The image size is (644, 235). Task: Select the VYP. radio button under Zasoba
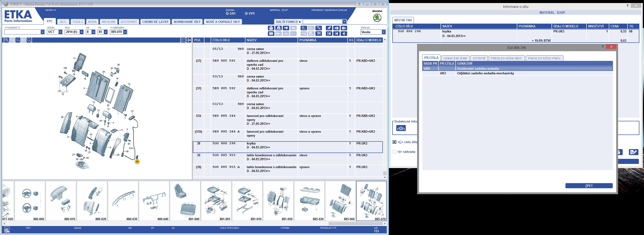click(246, 13)
